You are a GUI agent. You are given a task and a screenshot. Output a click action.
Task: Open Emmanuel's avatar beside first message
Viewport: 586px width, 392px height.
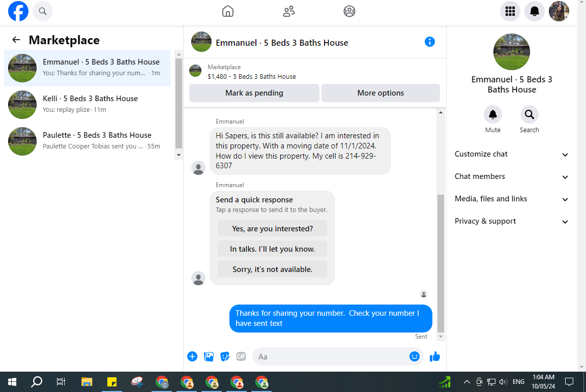tap(198, 168)
